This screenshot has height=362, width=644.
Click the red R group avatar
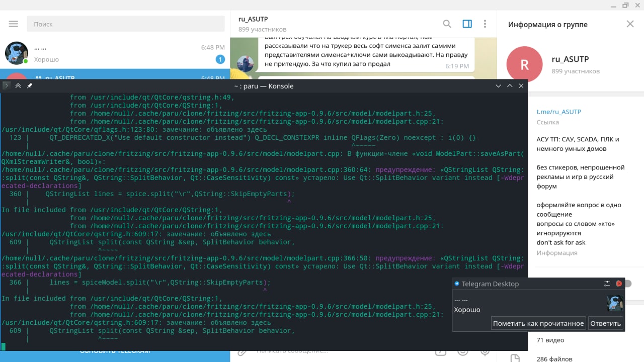click(525, 64)
